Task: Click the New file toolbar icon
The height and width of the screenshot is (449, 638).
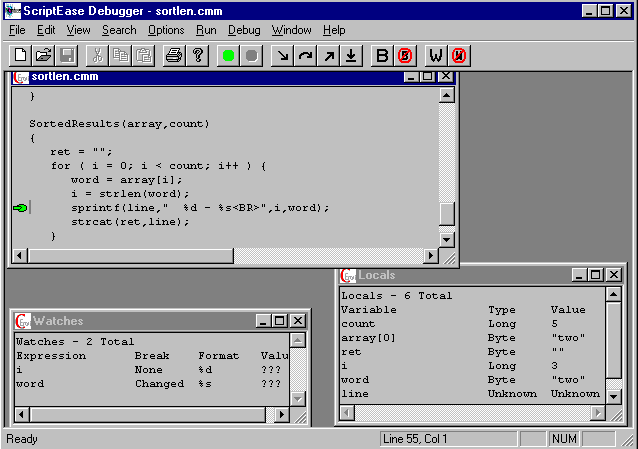Action: [x=20, y=55]
